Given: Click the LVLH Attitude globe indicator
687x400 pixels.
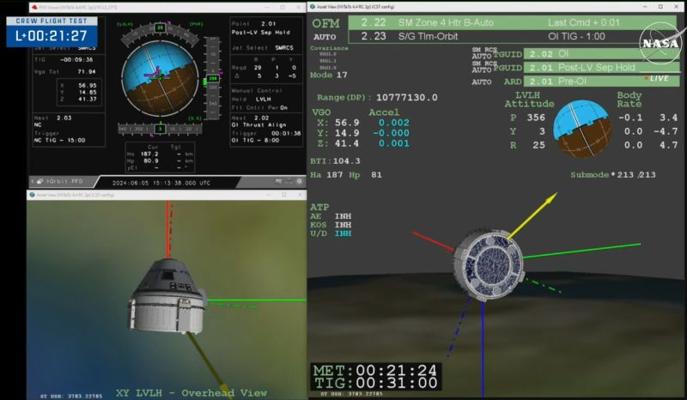Looking at the screenshot, I should click(x=584, y=127).
